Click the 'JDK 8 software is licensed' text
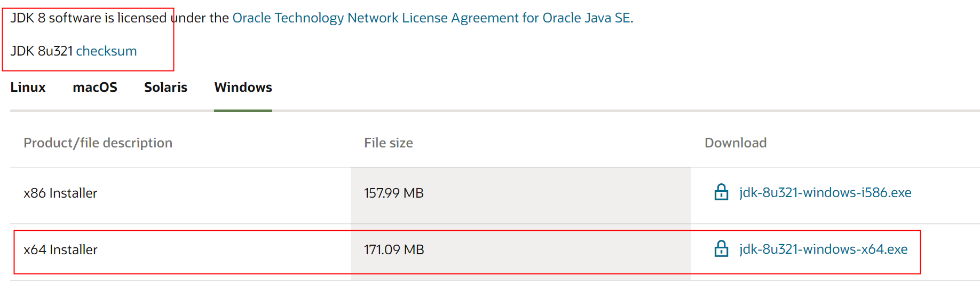 [x=89, y=18]
